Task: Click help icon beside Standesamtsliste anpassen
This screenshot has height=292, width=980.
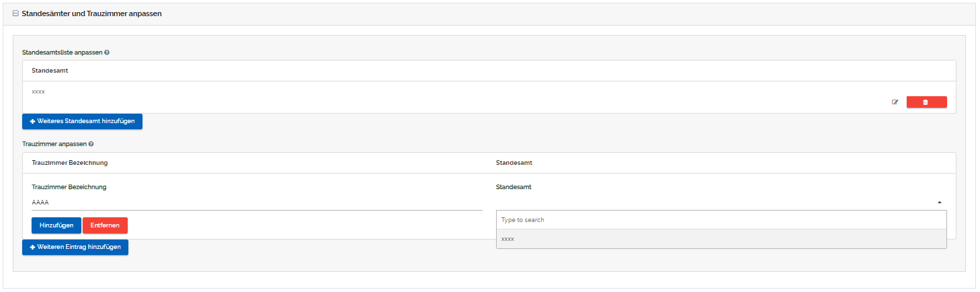Action: pos(107,52)
